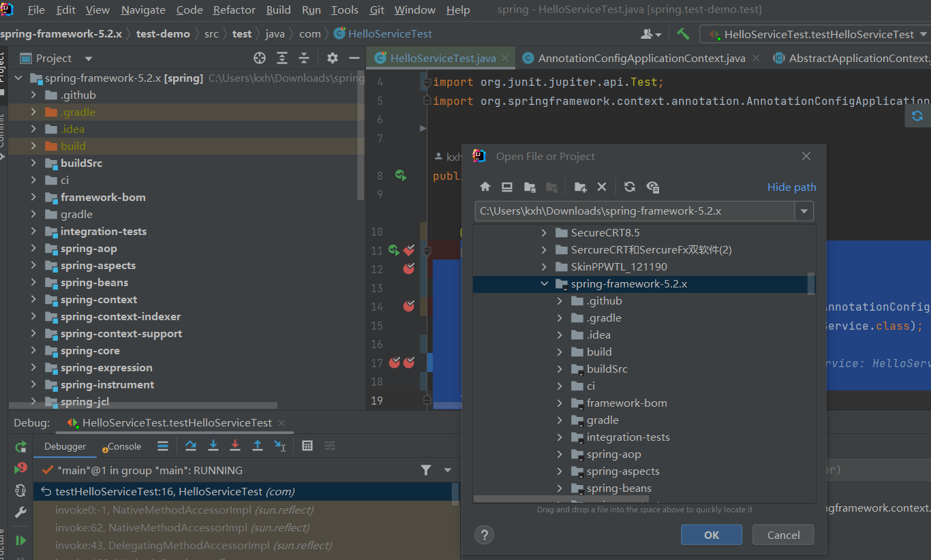Click the Hide path link

tap(791, 187)
